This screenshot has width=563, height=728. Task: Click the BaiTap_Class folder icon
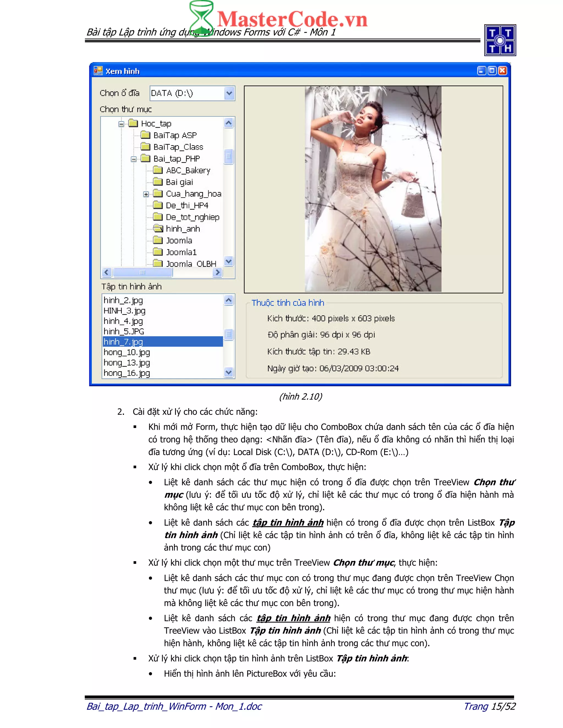tap(145, 147)
